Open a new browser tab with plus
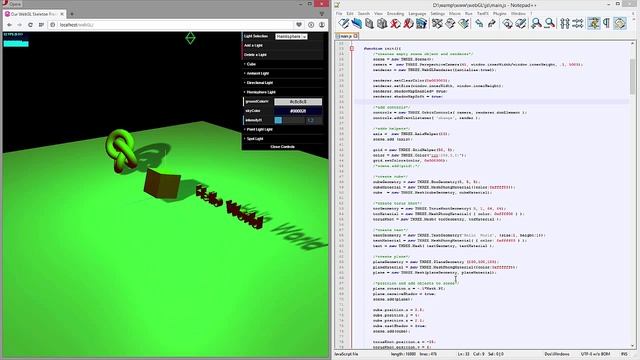Screen dimensions: 640x360 point(72,14)
